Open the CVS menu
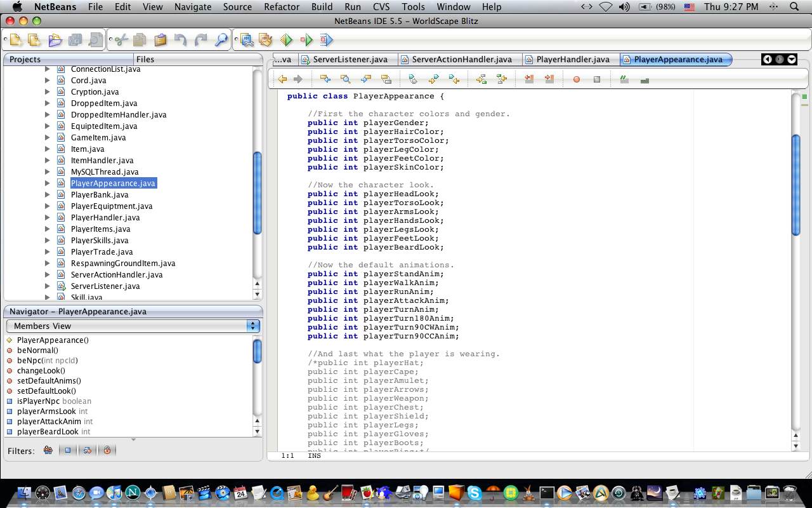This screenshot has width=812, height=508. click(382, 7)
